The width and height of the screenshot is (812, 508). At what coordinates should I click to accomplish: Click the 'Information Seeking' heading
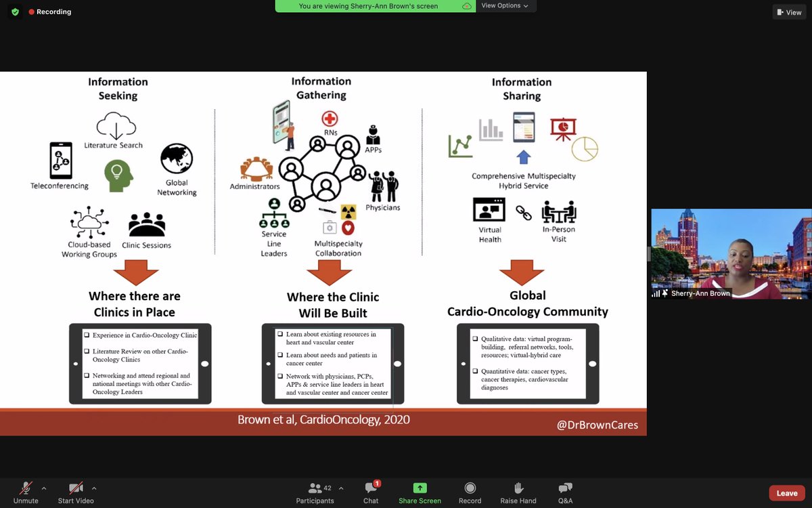pos(118,89)
